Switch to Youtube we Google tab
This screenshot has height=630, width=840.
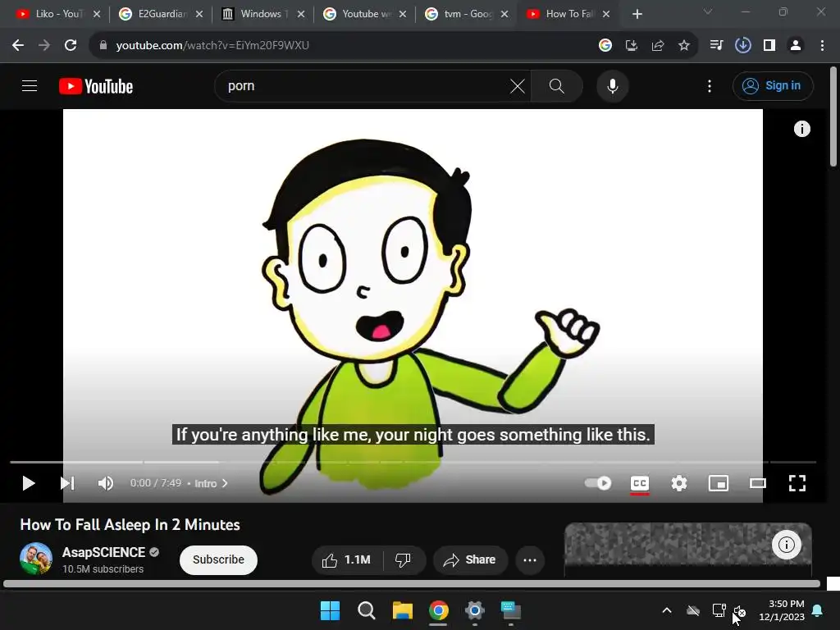point(365,14)
